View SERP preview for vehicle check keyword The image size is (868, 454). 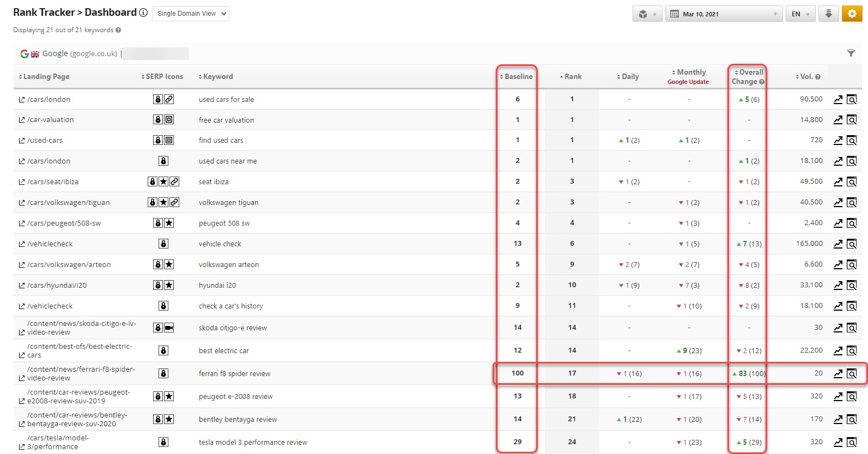click(x=852, y=244)
